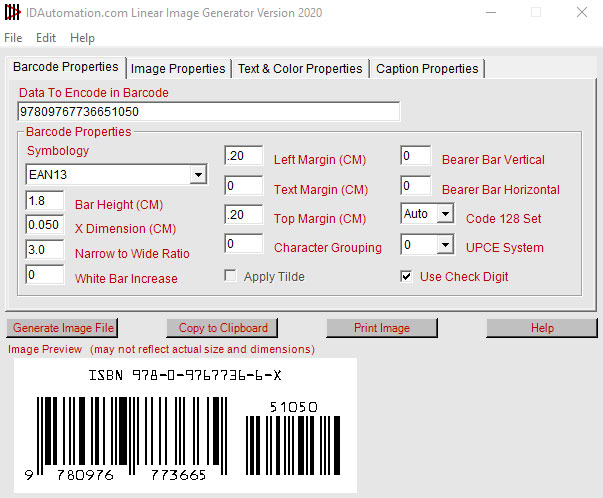The width and height of the screenshot is (603, 498).
Task: Click the Left Margin (CM) field
Action: 244,156
